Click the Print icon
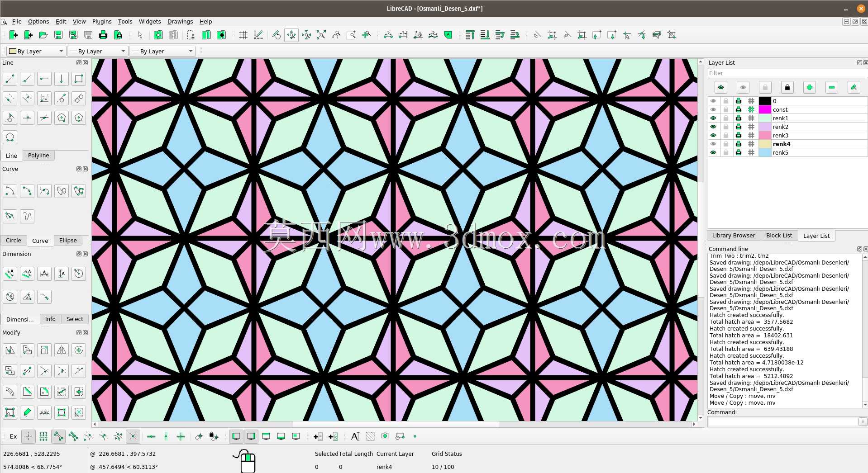 pyautogui.click(x=103, y=35)
